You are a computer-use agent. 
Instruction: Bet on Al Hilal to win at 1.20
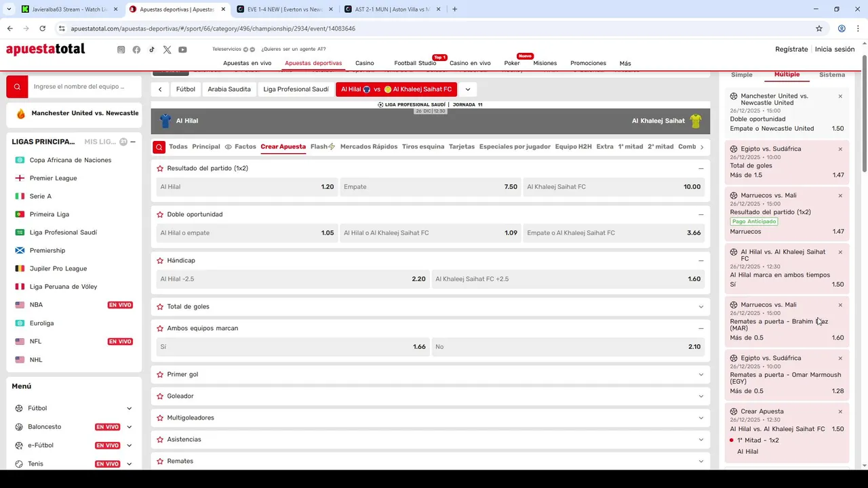click(x=247, y=187)
